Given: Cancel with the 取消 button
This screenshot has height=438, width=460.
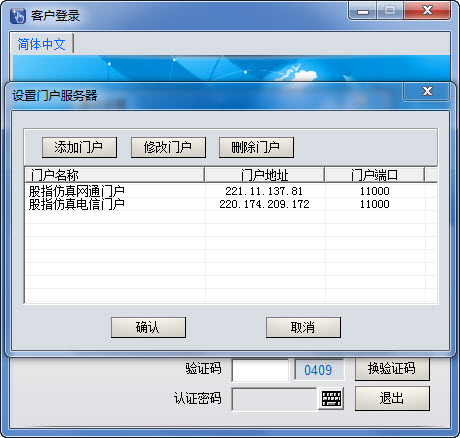Looking at the screenshot, I should tap(303, 327).
